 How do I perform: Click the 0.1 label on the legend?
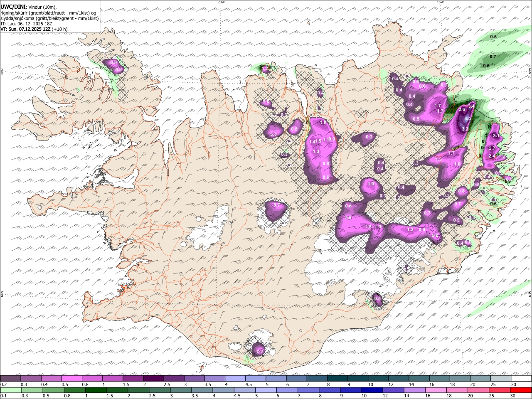3,396
